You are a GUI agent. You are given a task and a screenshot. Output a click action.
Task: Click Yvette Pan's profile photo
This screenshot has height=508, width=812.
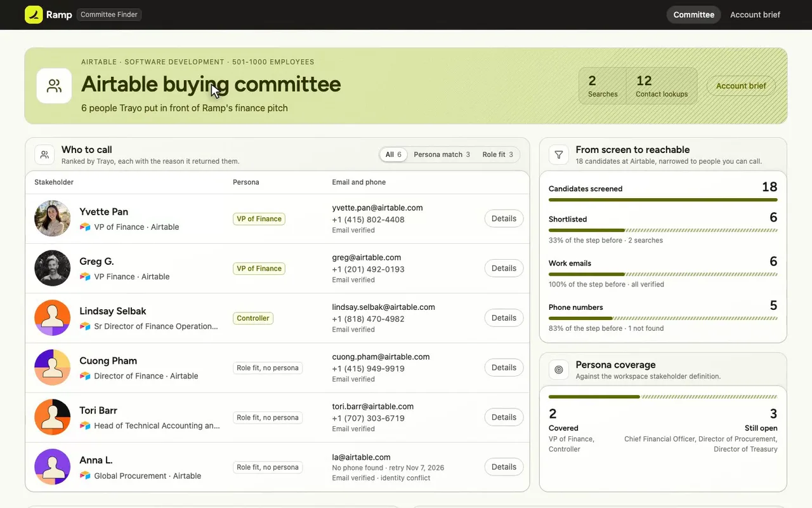coord(52,218)
